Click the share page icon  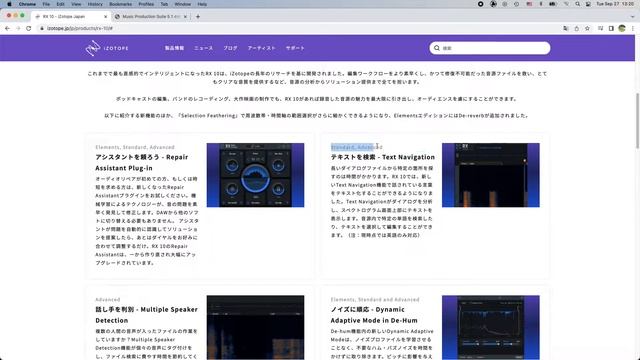(x=576, y=28)
